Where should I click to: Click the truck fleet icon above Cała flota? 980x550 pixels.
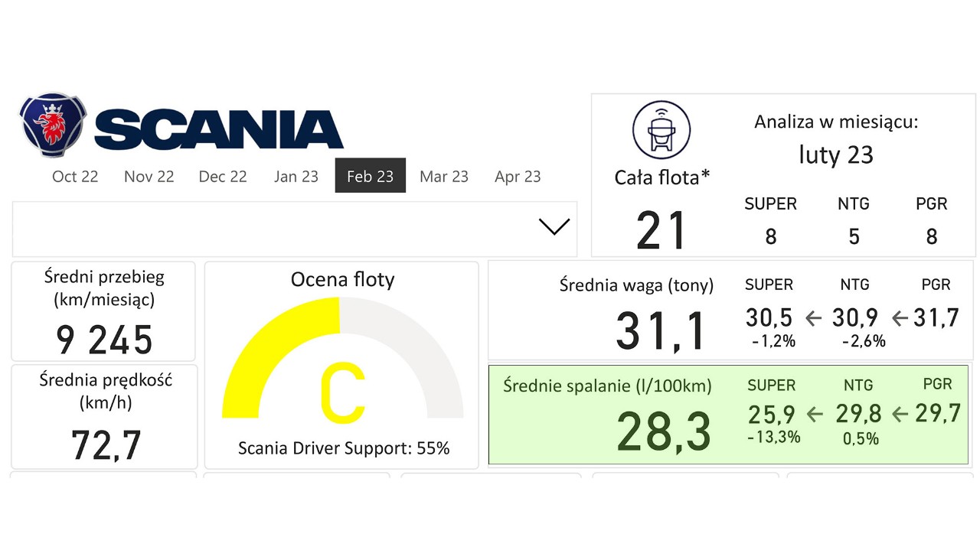coord(661,130)
